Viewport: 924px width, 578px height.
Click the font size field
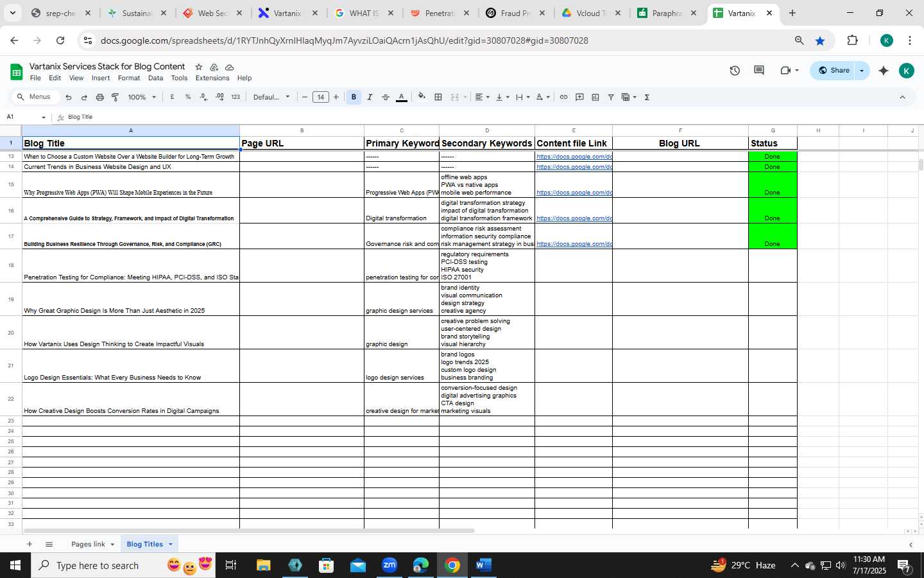pos(320,97)
